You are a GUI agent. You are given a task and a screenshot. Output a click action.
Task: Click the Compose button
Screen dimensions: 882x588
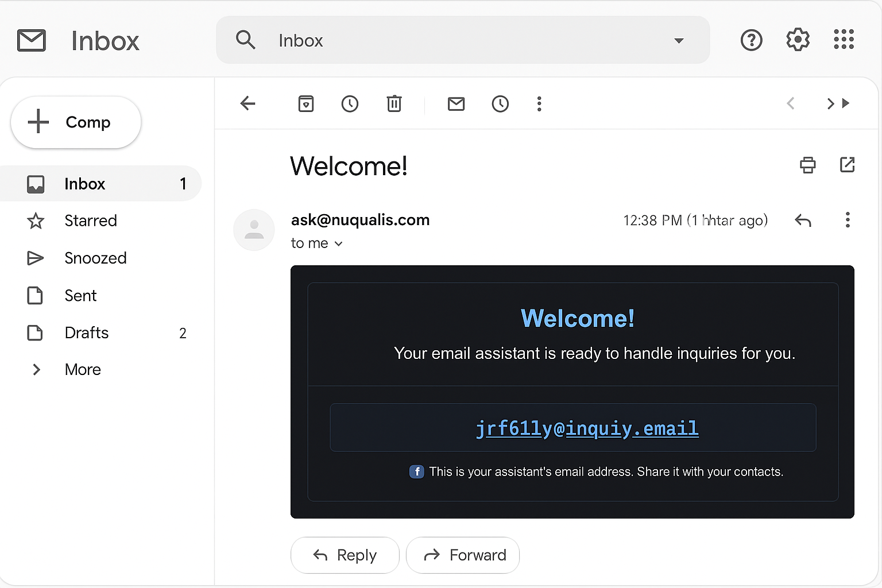pyautogui.click(x=76, y=122)
